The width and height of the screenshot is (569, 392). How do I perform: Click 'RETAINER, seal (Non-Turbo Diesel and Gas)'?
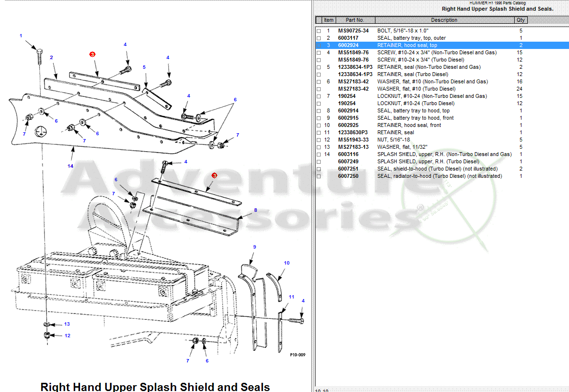pos(429,67)
